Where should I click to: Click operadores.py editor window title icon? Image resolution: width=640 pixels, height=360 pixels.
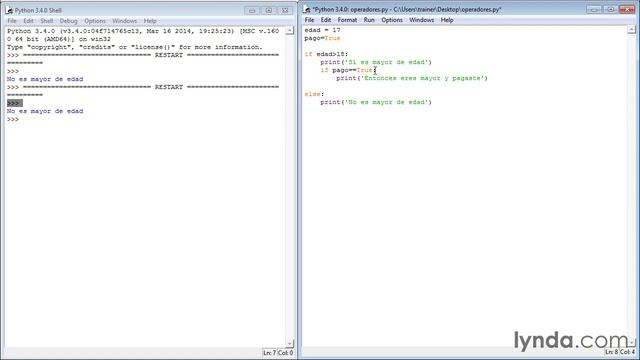(307, 9)
